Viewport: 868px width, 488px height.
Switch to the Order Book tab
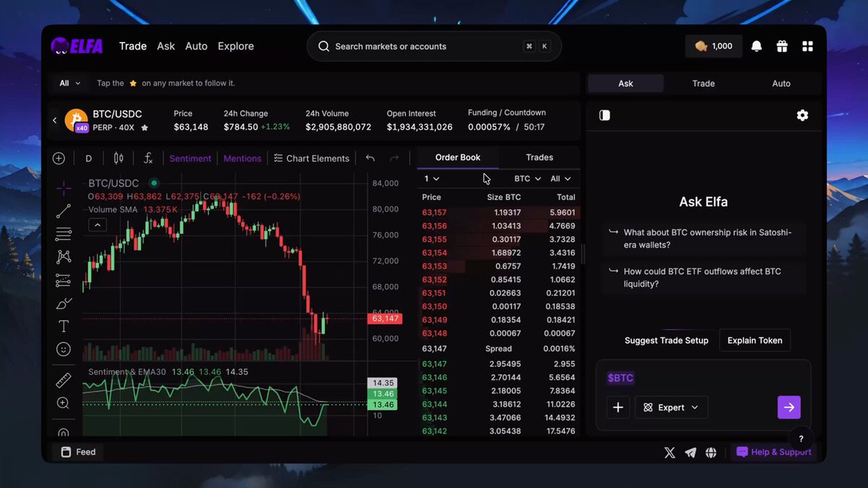coord(458,157)
